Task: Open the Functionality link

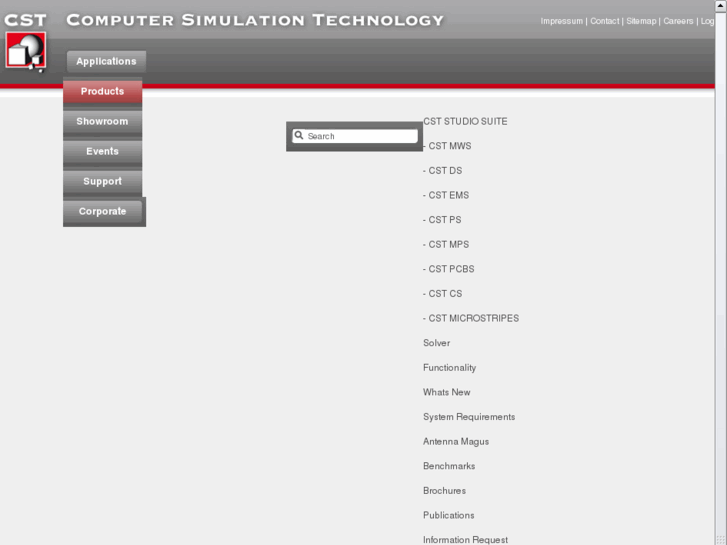Action: [449, 368]
